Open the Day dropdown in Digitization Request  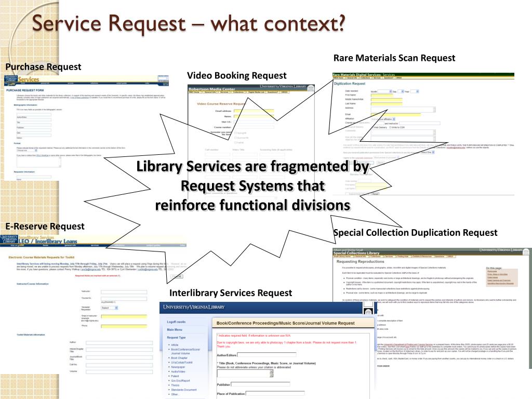click(401, 91)
